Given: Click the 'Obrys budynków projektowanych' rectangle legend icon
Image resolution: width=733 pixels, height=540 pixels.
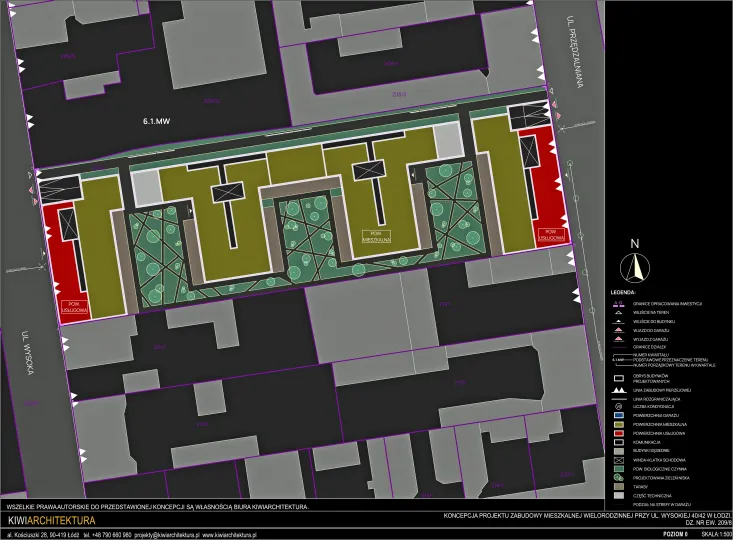Looking at the screenshot, I should coord(618,377).
